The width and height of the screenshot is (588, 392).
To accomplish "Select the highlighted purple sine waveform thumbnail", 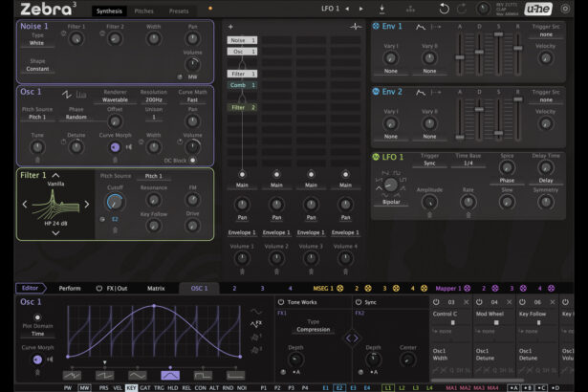I will click(x=170, y=375).
